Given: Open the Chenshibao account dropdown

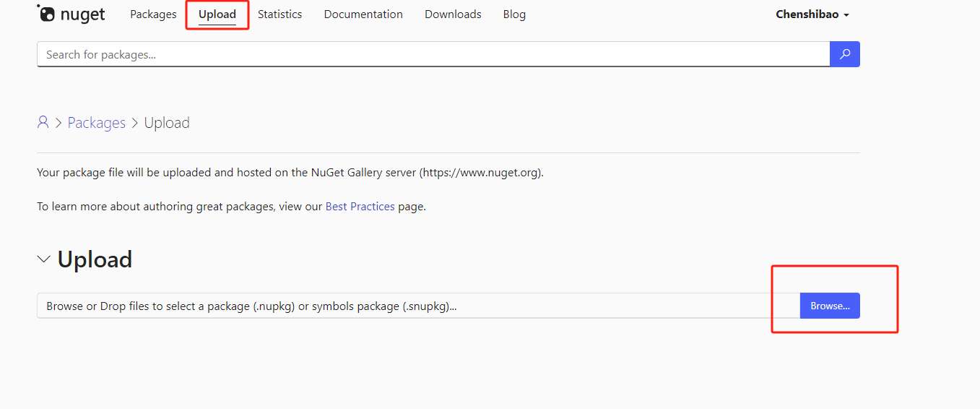Looking at the screenshot, I should 812,14.
